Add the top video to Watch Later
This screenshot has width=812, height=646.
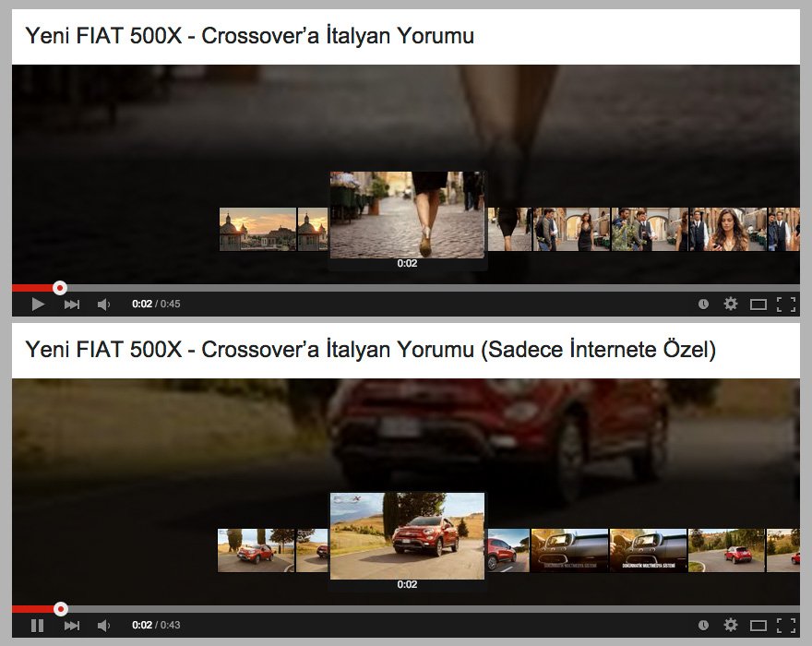704,303
